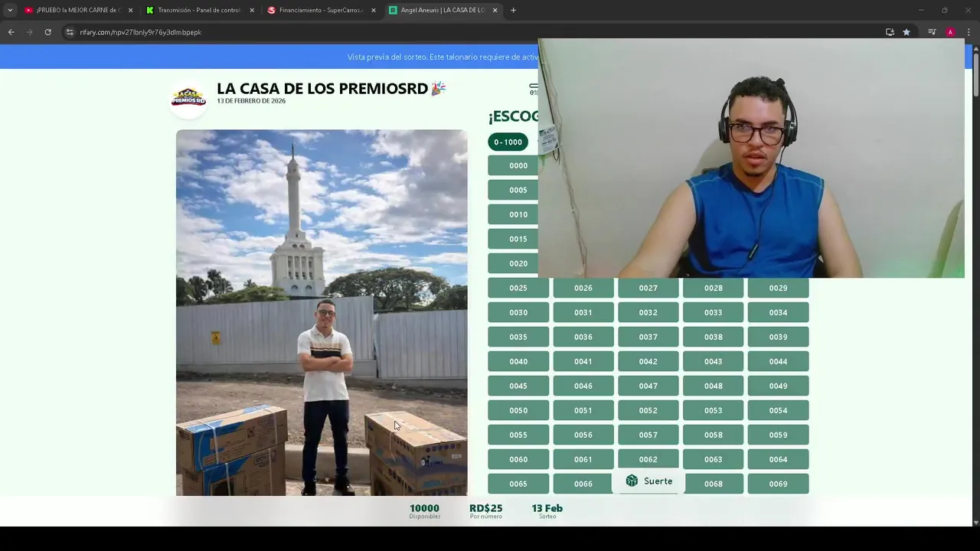Image resolution: width=980 pixels, height=551 pixels.
Task: Tap number 0048
Action: click(714, 386)
